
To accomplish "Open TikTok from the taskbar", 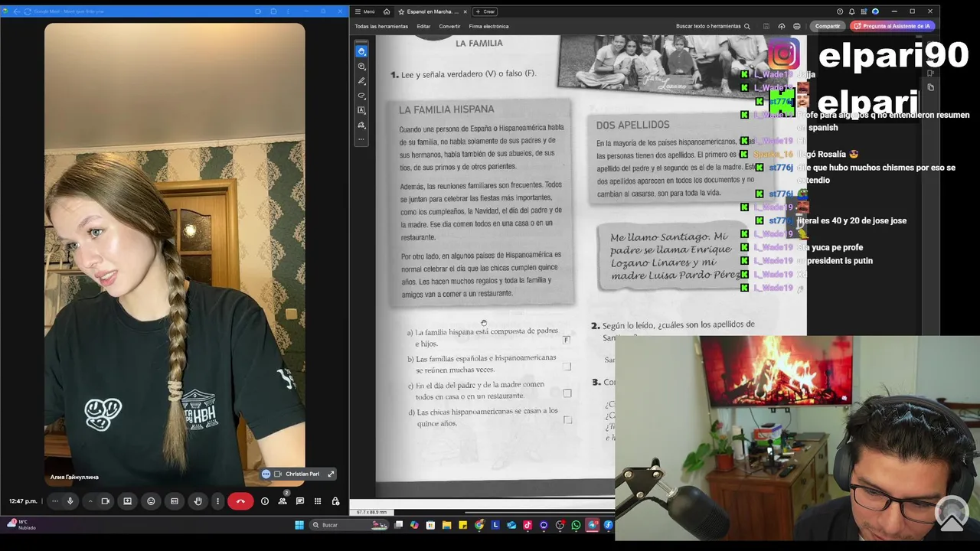I will pyautogui.click(x=528, y=525).
